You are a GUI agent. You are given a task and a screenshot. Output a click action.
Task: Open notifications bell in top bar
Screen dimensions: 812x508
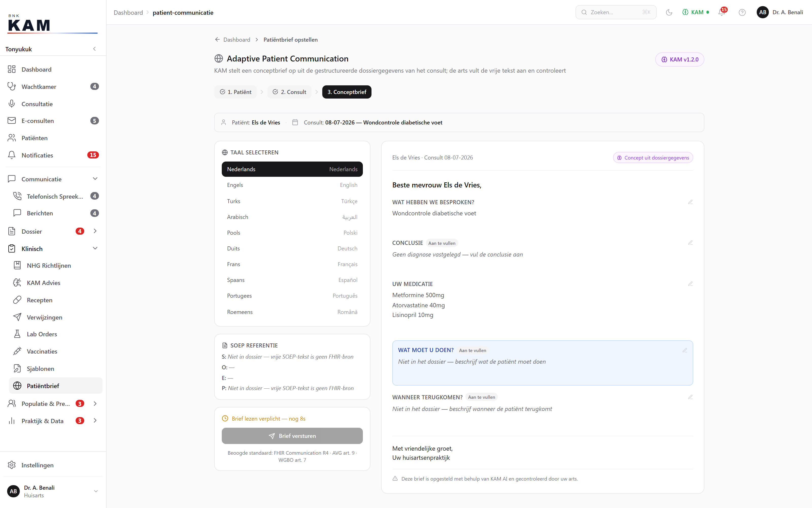(x=722, y=12)
